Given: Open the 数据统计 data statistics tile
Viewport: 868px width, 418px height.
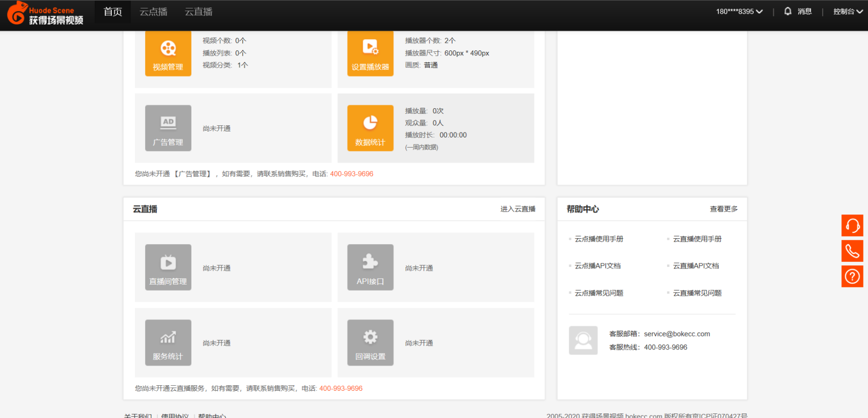Looking at the screenshot, I should pos(370,128).
